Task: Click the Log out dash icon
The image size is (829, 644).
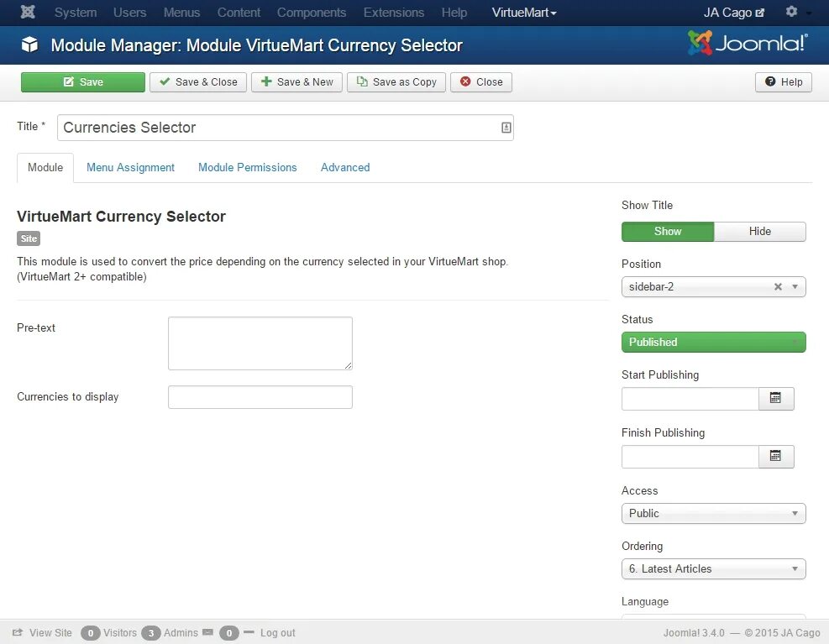Action: [249, 632]
